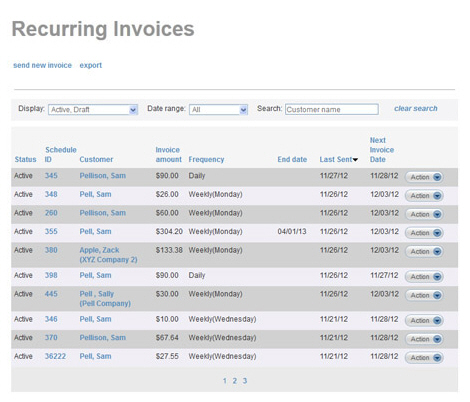Click the $133.38 invoice amount cell

click(169, 250)
